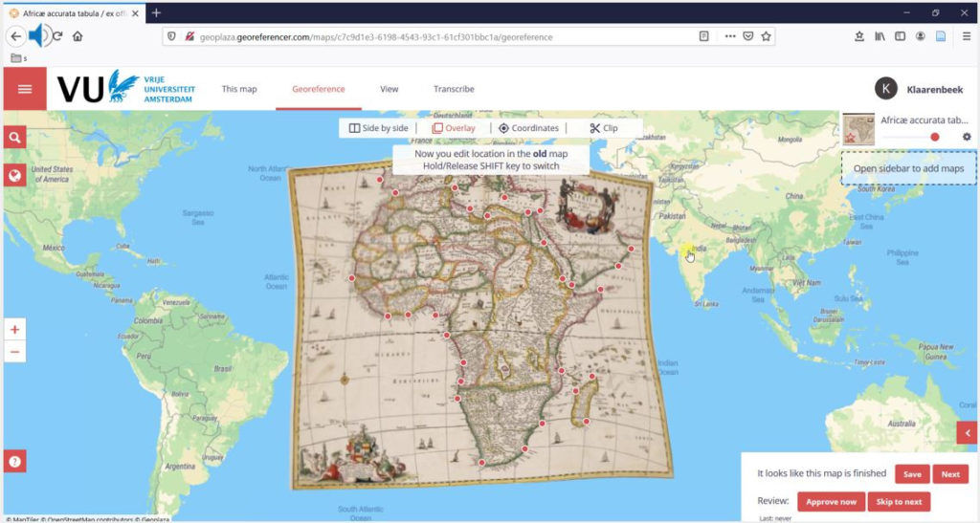Click the India label on base map

[699, 248]
